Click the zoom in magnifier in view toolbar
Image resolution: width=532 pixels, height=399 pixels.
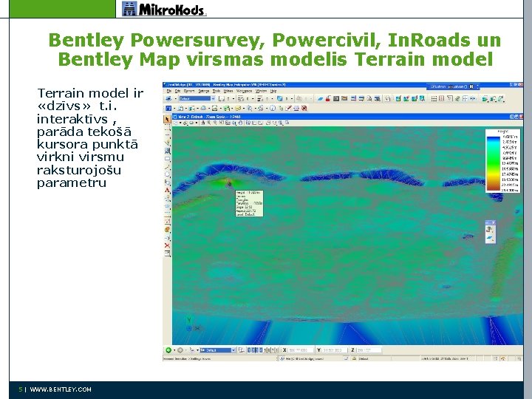tap(209, 123)
